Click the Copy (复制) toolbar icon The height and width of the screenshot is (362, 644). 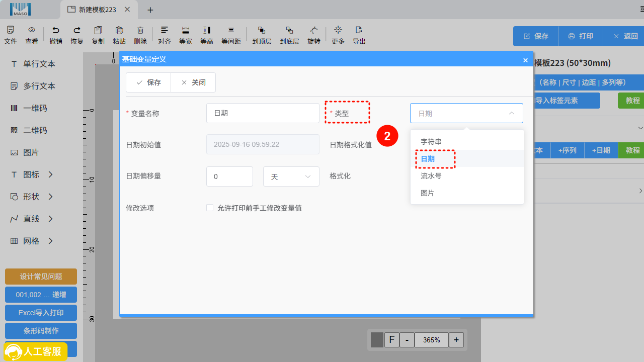pyautogui.click(x=98, y=31)
